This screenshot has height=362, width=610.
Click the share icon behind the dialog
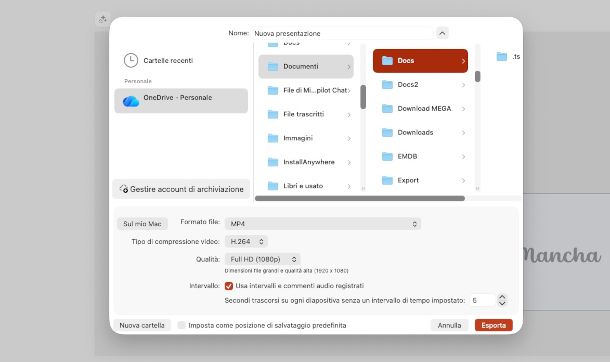pos(103,19)
